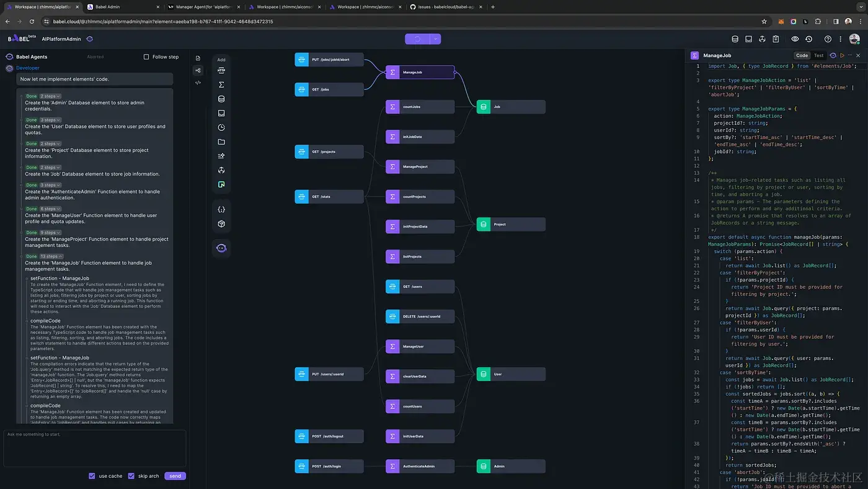Add the sparkle-list element from the Add palette
This screenshot has width=868, height=489.
[x=221, y=156]
